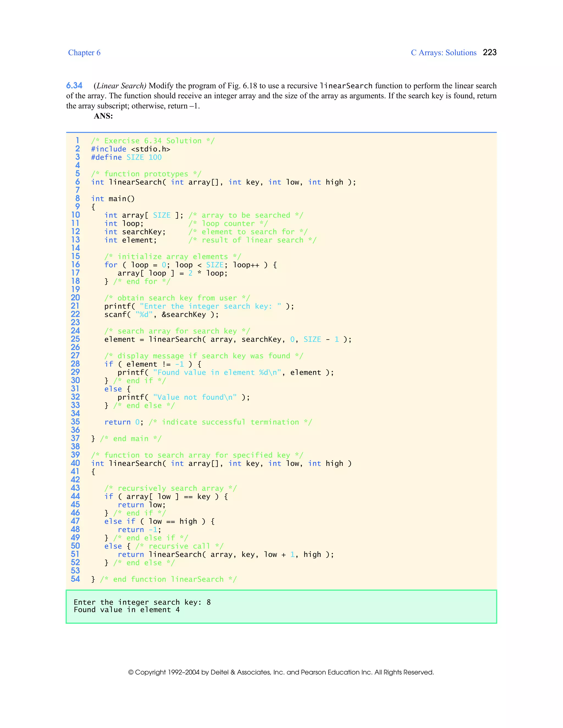Click page number 223

coord(490,52)
